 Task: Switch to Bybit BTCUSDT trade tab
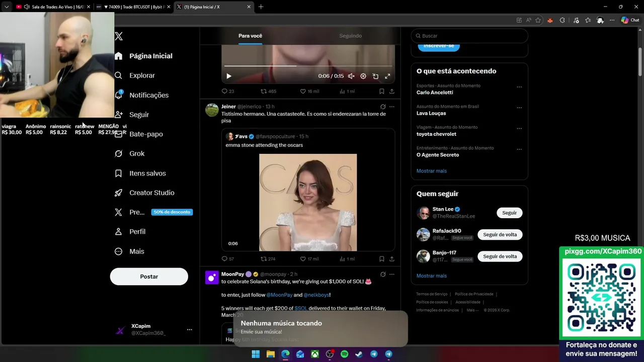pos(132,7)
